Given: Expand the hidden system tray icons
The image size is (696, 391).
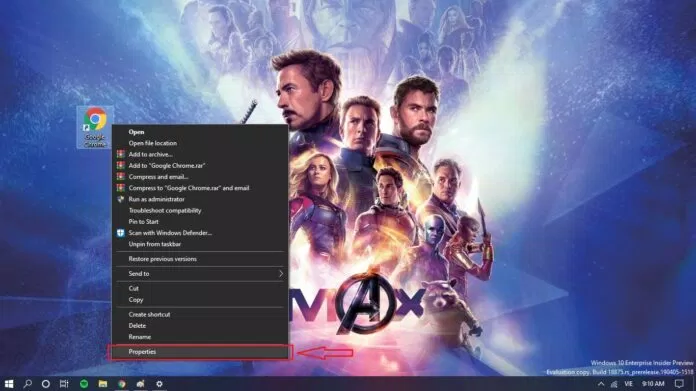Looking at the screenshot, I should [601, 384].
